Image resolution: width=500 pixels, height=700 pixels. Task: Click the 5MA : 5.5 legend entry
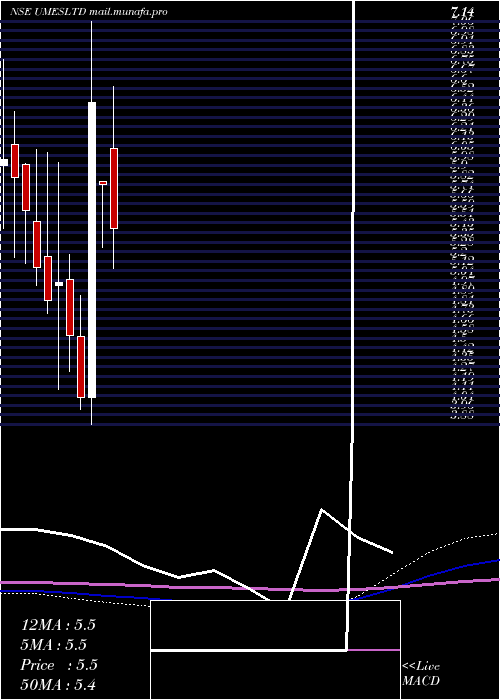pos(54,645)
